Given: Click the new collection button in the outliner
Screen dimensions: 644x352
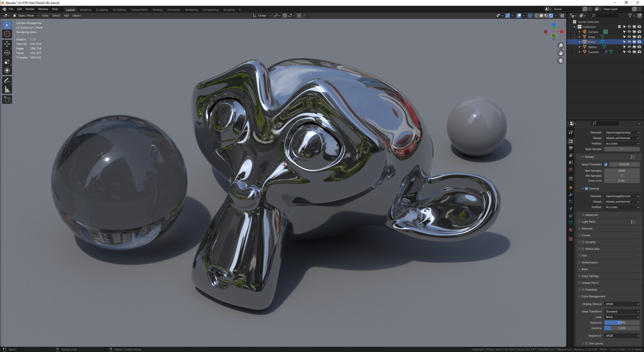Looking at the screenshot, I should 640,15.
